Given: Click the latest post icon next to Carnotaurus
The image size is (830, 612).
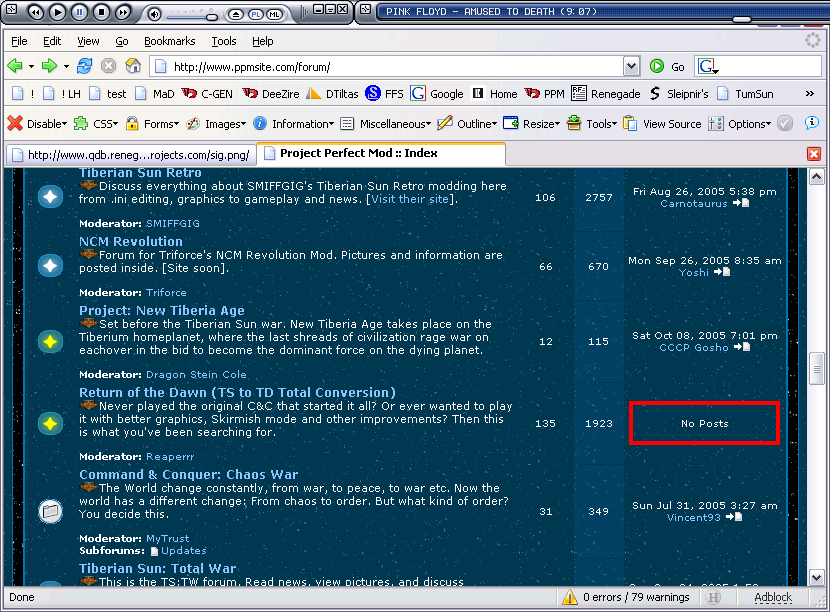Looking at the screenshot, I should click(741, 203).
